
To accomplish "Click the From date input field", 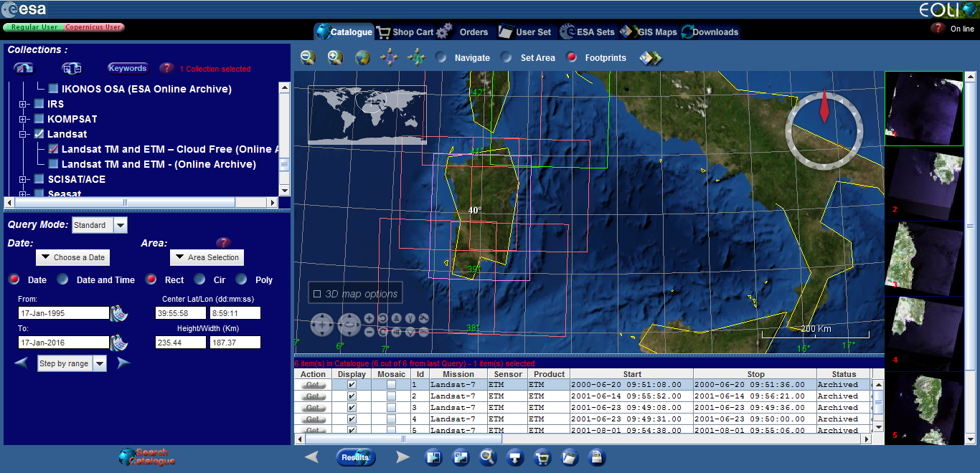I will point(63,313).
